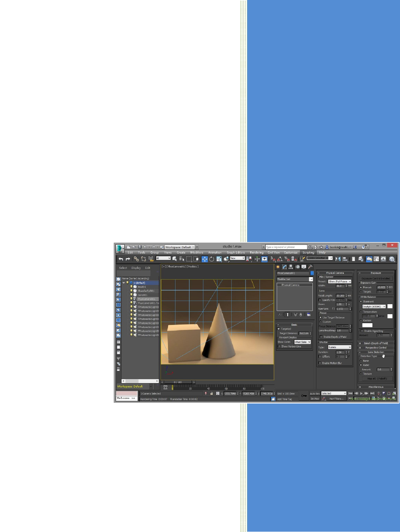Switch to the Create command panel tab
This screenshot has height=532, width=400.
278,267
